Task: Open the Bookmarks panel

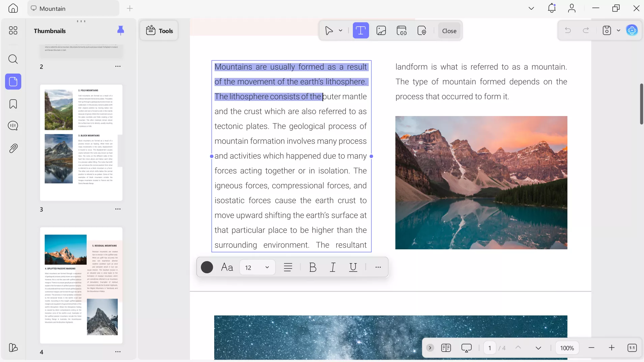Action: pyautogui.click(x=13, y=104)
